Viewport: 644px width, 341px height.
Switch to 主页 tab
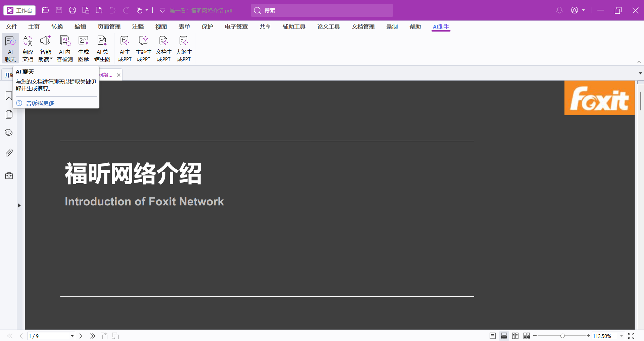[x=34, y=27]
